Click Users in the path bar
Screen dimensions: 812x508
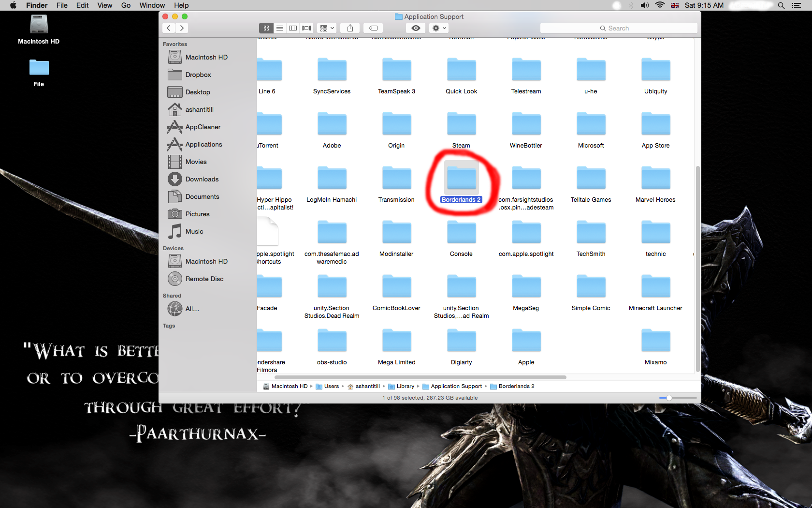coord(327,386)
